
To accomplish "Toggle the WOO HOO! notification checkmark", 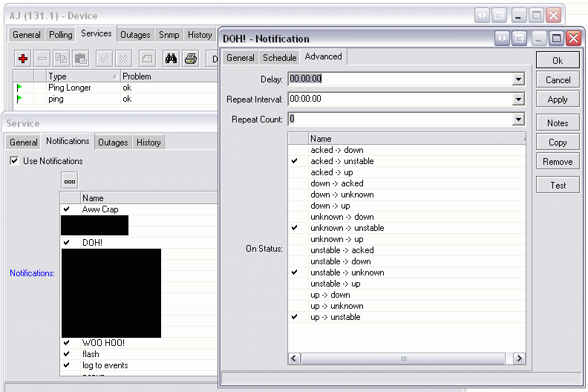I will coord(67,343).
